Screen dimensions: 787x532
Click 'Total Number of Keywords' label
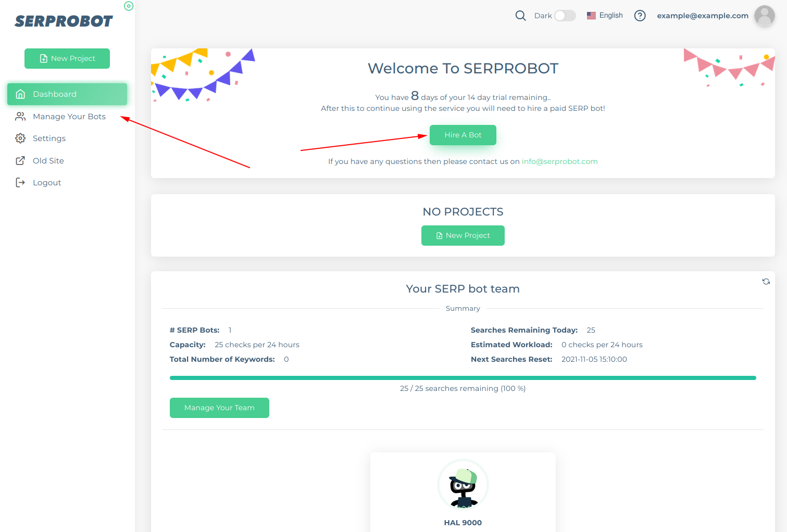pos(222,359)
